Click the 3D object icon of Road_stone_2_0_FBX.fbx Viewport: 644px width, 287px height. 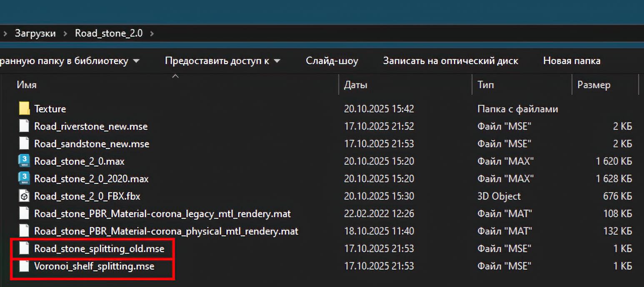(x=25, y=196)
